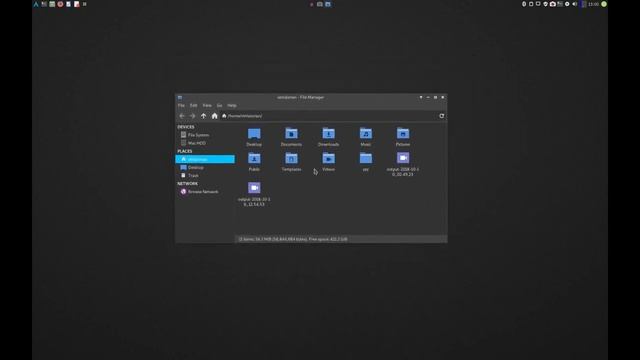This screenshot has width=640, height=360.
Task: Click the status bar free space text
Action: [328, 239]
